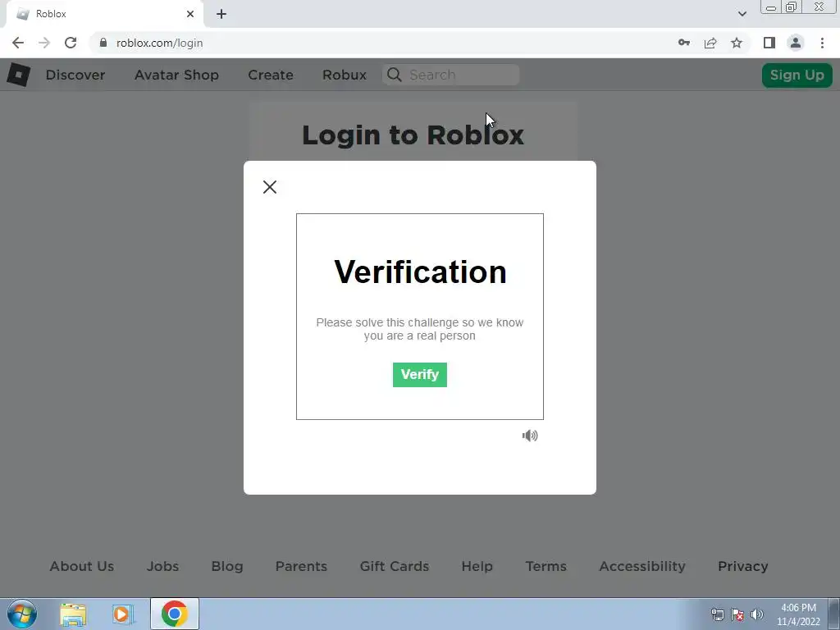
Task: Launch Windows Media Player from taskbar
Action: click(123, 614)
